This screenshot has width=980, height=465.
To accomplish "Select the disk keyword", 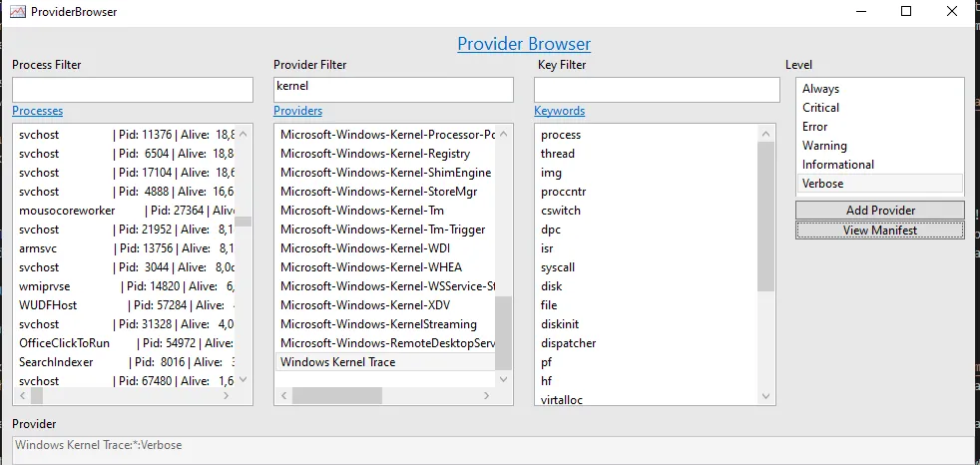I will (647, 286).
